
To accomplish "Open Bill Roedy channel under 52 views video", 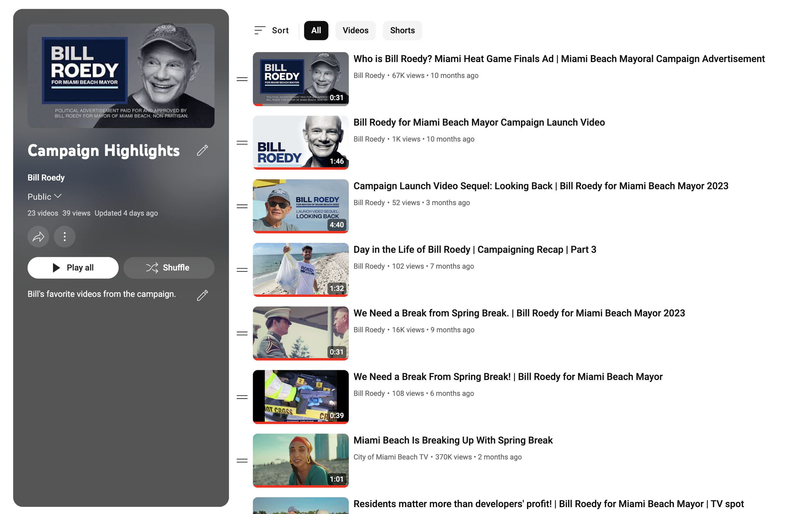I will (369, 203).
